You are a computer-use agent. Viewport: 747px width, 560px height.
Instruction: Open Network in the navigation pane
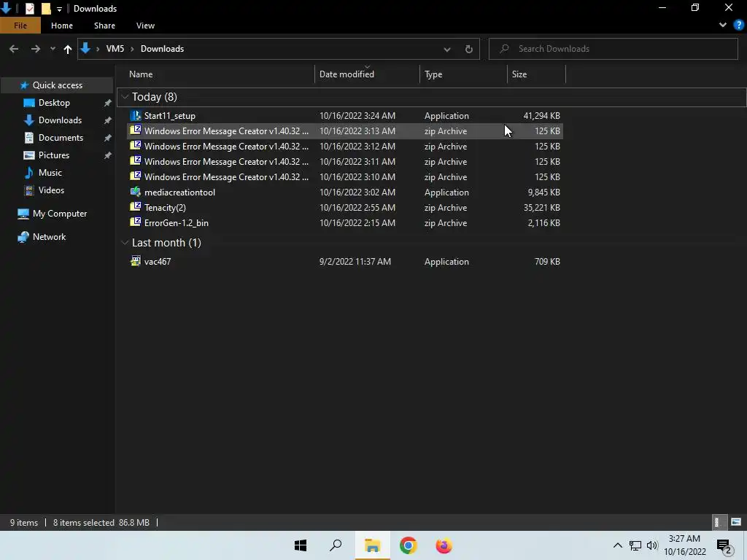click(49, 237)
